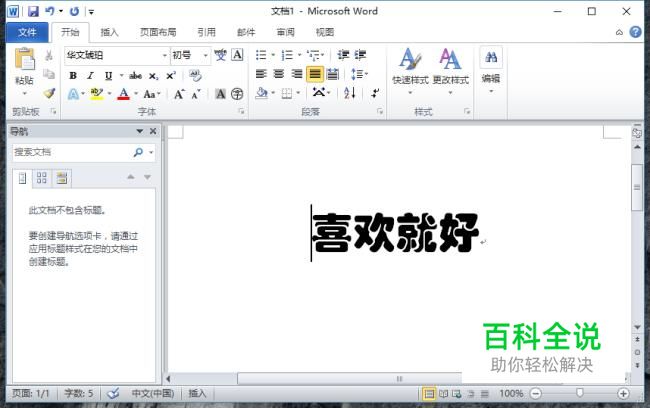
Task: Click the word count in status bar
Action: (x=79, y=393)
